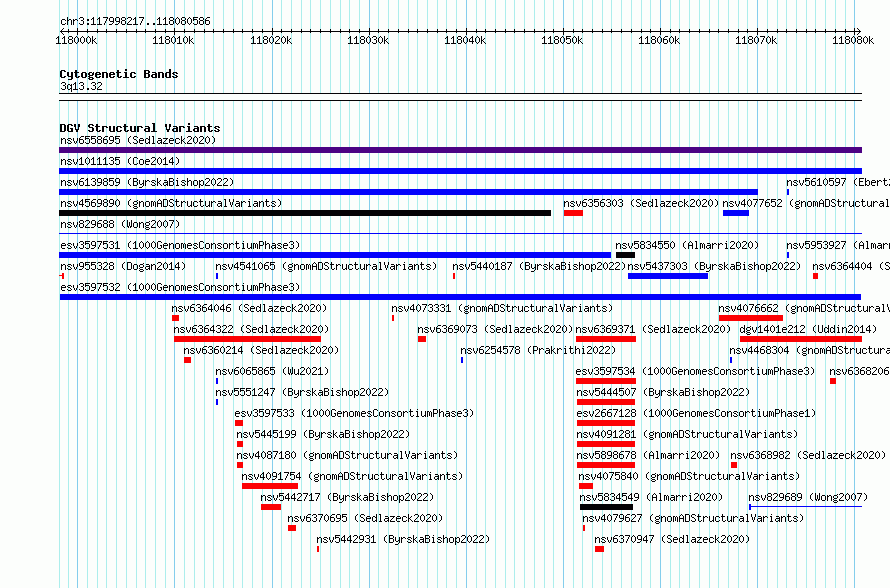The image size is (890, 588).
Task: Open nsv6364322 (Sedlazeck2020) variant
Action: click(251, 329)
